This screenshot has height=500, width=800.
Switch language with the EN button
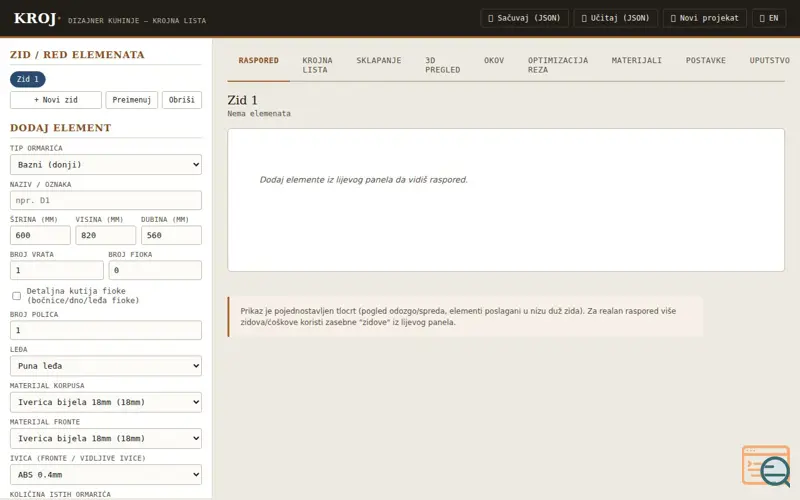769,18
